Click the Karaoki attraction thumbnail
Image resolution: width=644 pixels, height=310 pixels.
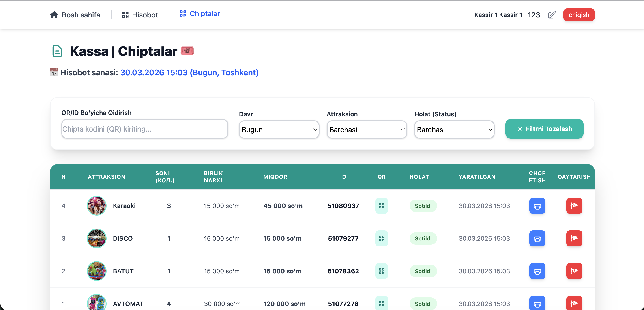[x=97, y=206]
